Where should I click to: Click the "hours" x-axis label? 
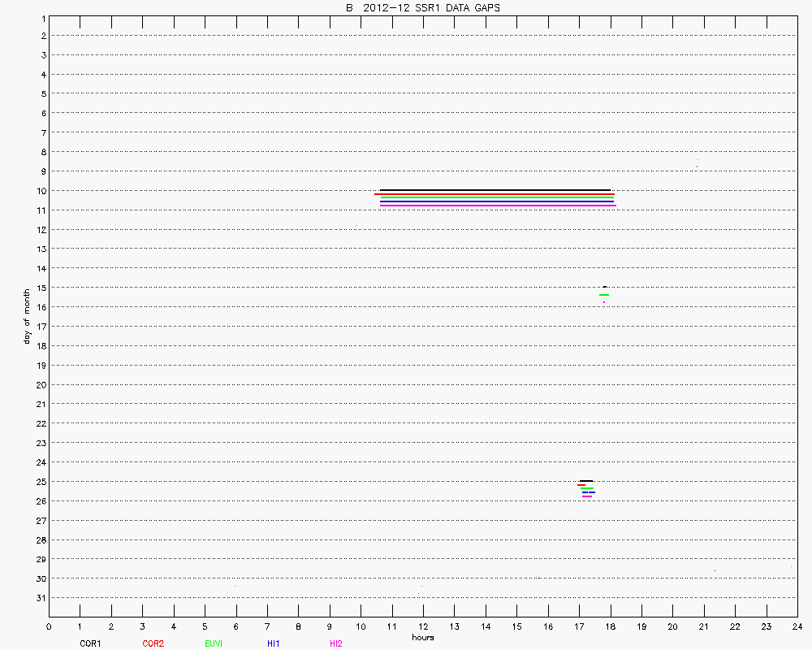tap(422, 637)
